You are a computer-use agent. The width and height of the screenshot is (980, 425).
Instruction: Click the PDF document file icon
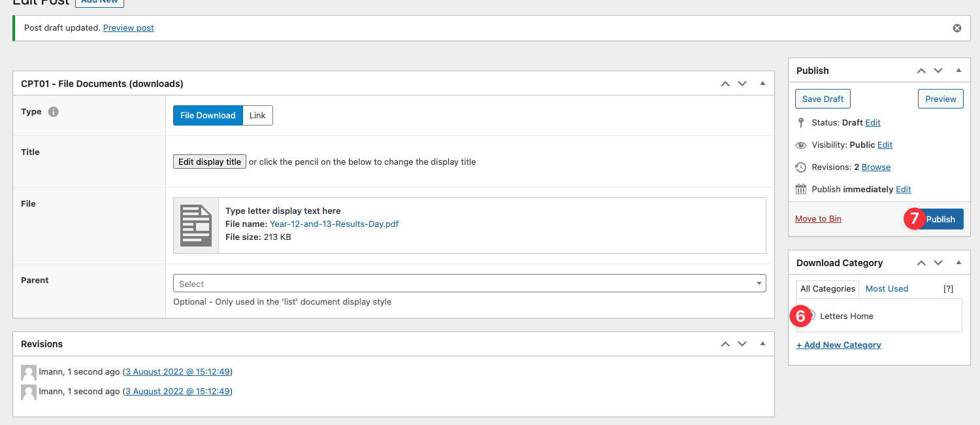196,226
